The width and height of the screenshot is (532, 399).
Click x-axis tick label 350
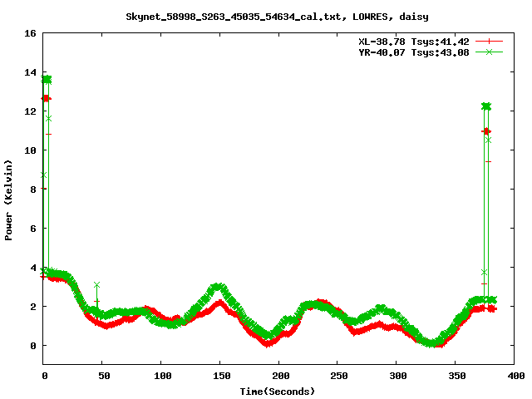click(457, 376)
